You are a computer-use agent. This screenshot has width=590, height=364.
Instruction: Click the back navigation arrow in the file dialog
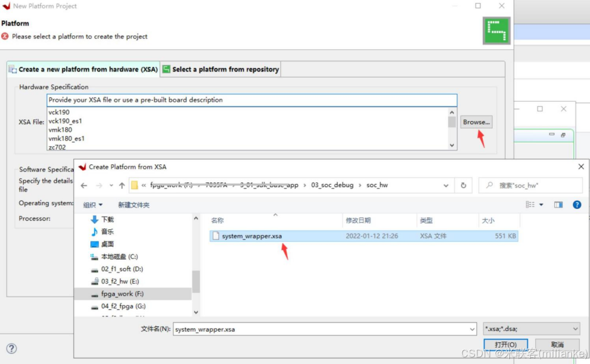[84, 186]
